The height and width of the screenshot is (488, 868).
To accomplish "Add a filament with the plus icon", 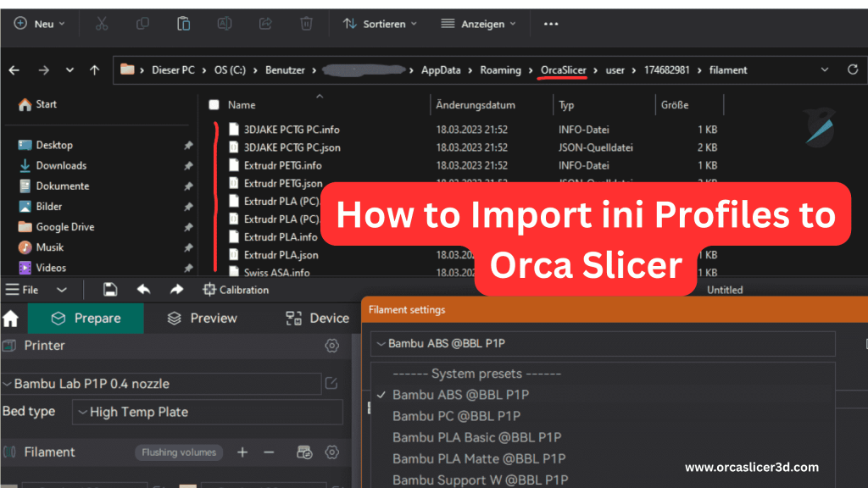I will [x=242, y=452].
